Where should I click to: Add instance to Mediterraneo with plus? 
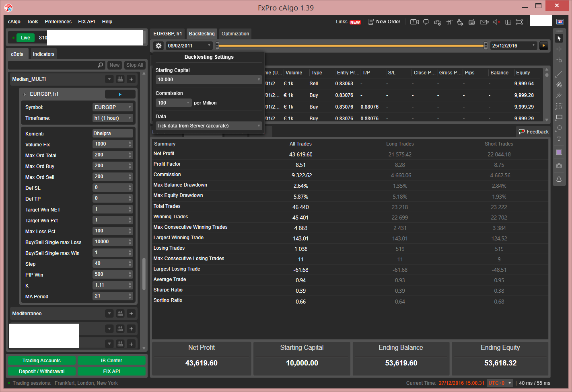tap(131, 314)
